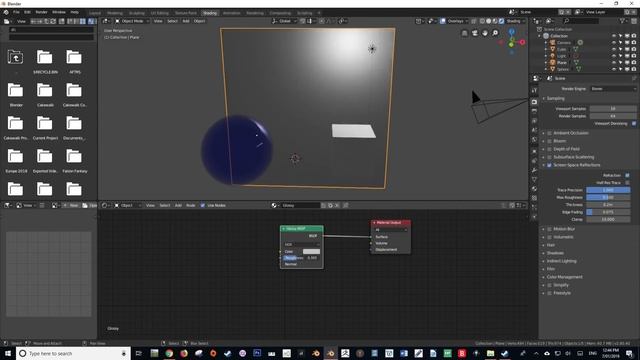The height and width of the screenshot is (360, 640).
Task: Open the Modifiers wrench properties tab
Action: coord(534,170)
